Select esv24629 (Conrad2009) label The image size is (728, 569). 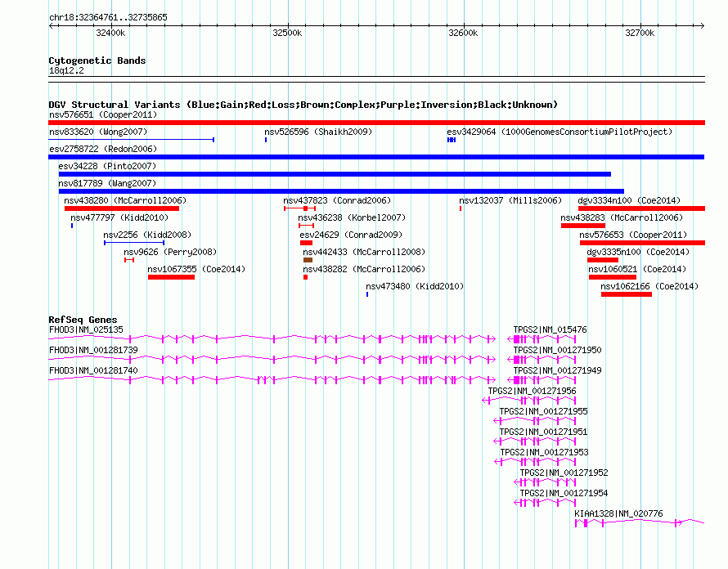click(351, 235)
